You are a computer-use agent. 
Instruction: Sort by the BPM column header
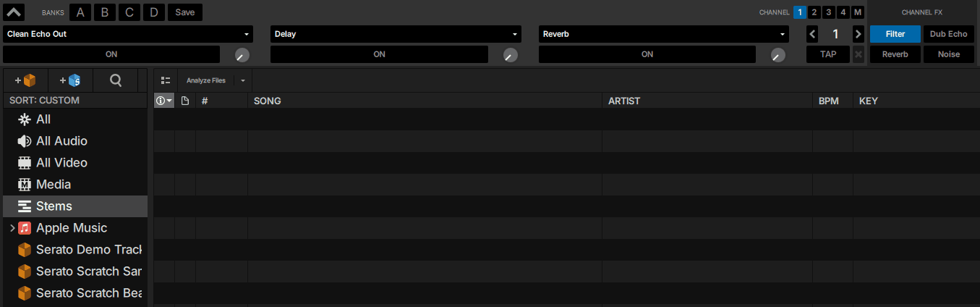tap(829, 101)
